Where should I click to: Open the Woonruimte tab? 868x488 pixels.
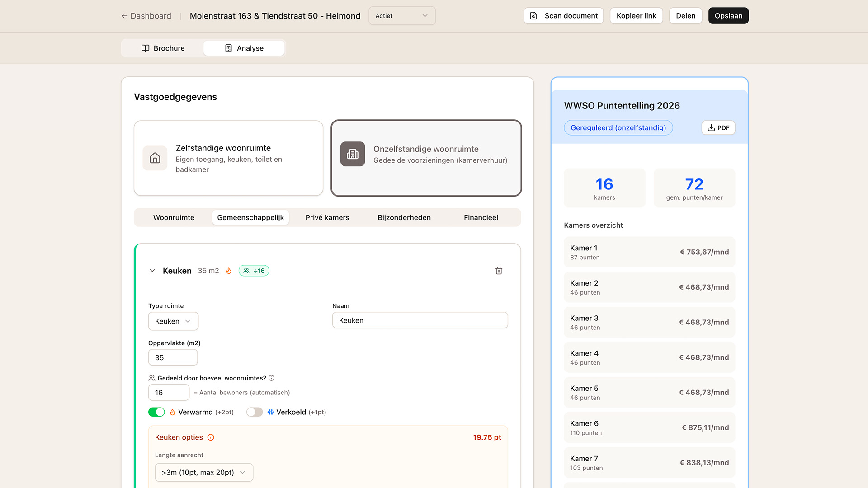174,217
